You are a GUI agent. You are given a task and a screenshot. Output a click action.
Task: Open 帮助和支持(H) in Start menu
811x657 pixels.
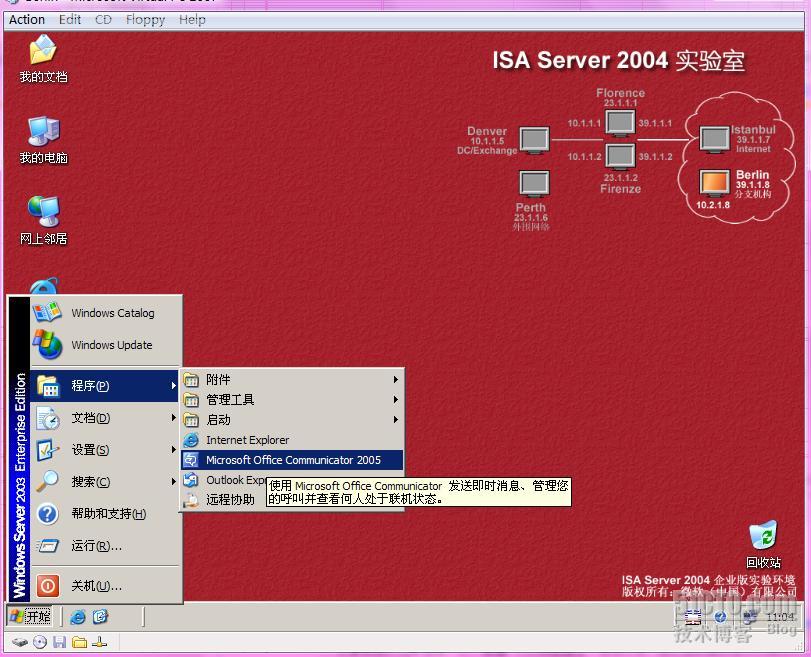(x=106, y=514)
